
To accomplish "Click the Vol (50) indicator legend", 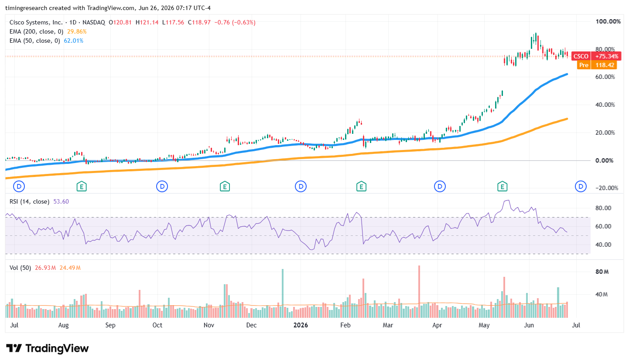I will pyautogui.click(x=20, y=268).
